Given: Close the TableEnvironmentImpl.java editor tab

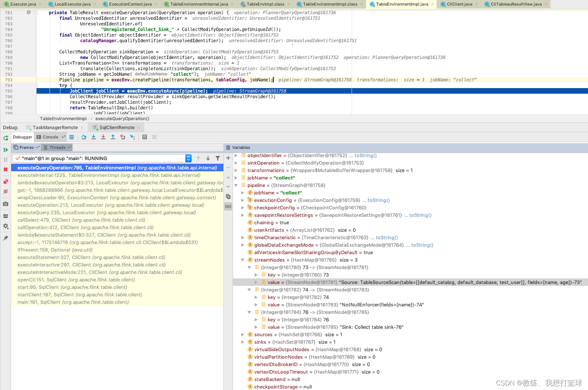Looking at the screenshot, I should [x=433, y=4].
